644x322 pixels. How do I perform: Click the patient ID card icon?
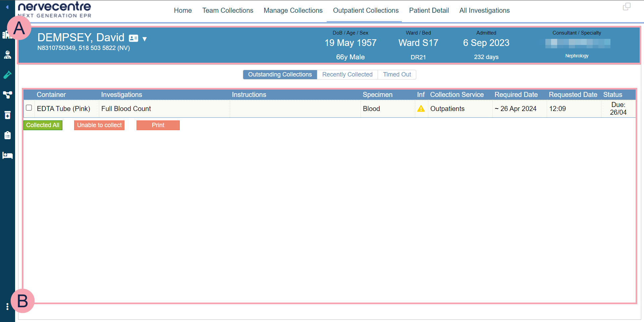coord(133,38)
